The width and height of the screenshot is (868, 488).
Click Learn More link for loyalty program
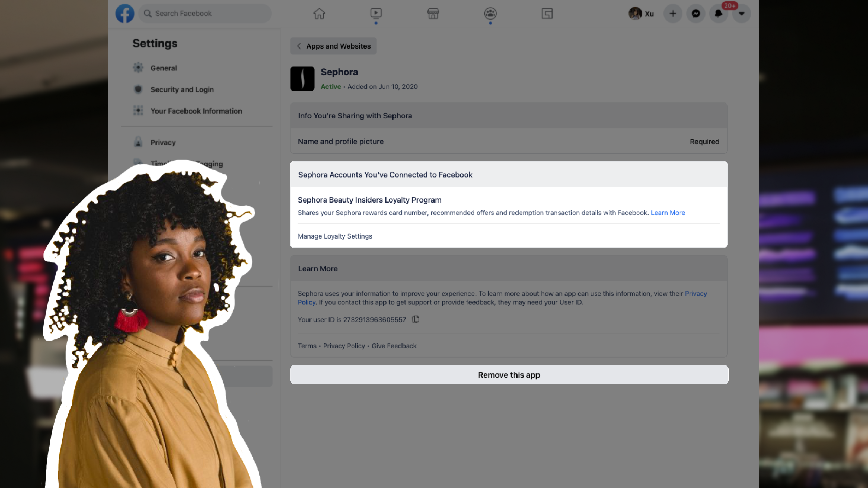pos(668,213)
